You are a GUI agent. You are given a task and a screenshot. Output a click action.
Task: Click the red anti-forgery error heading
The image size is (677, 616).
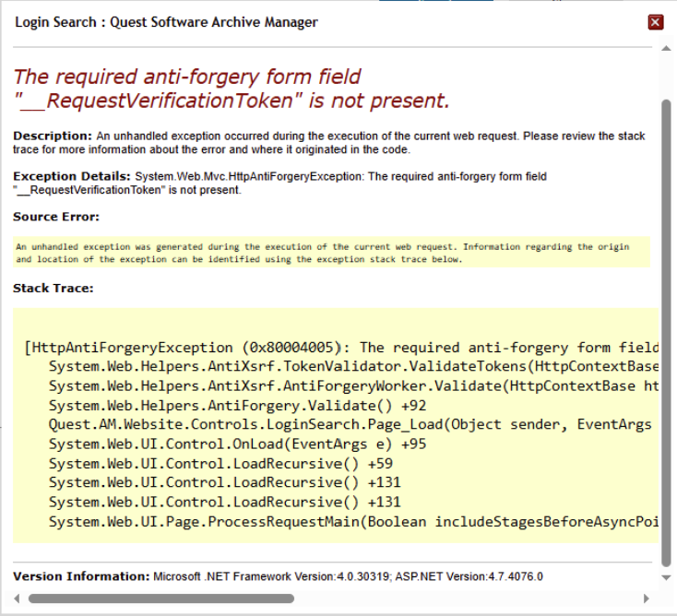pyautogui.click(x=231, y=89)
